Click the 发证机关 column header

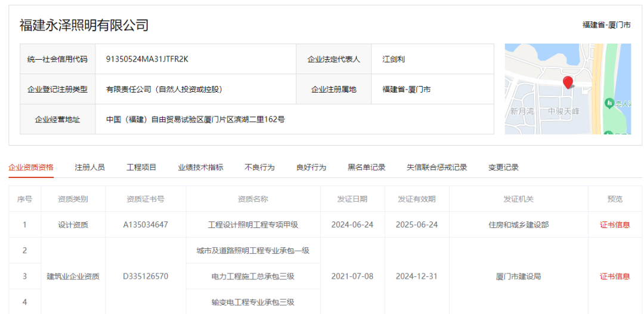(519, 199)
